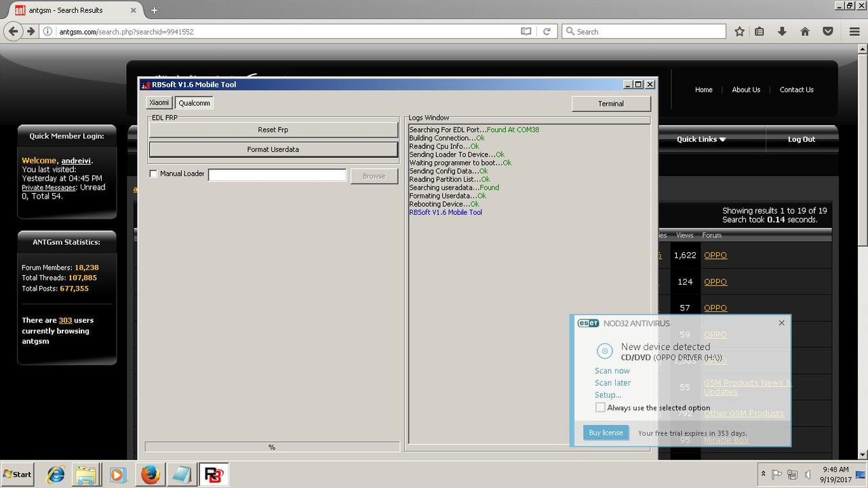This screenshot has width=868, height=488.
Task: Click the RBSoft progress bar
Action: (x=272, y=447)
